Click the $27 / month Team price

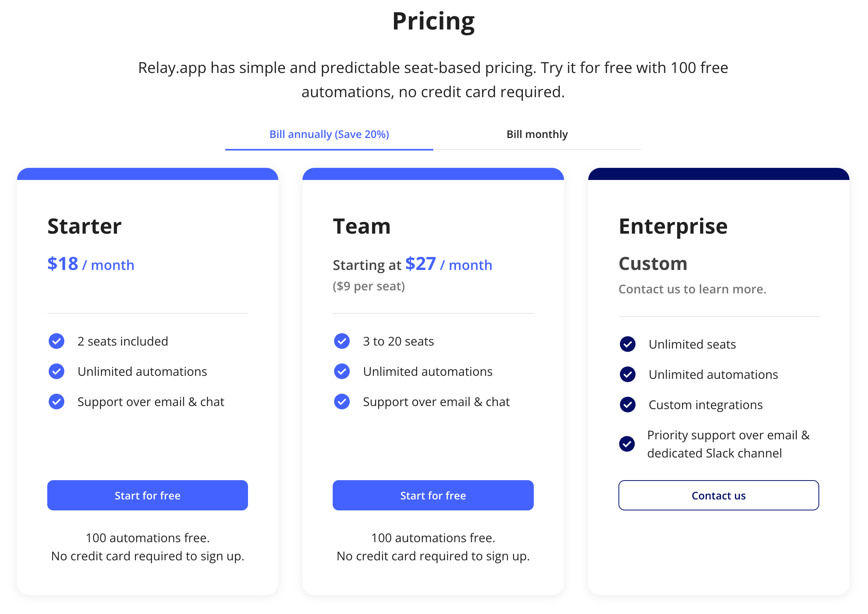448,264
